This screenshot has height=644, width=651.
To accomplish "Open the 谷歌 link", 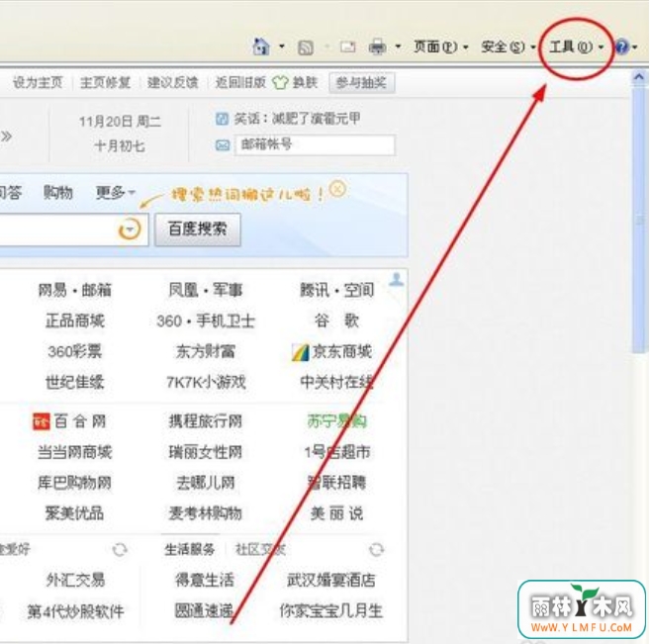I will tap(336, 321).
